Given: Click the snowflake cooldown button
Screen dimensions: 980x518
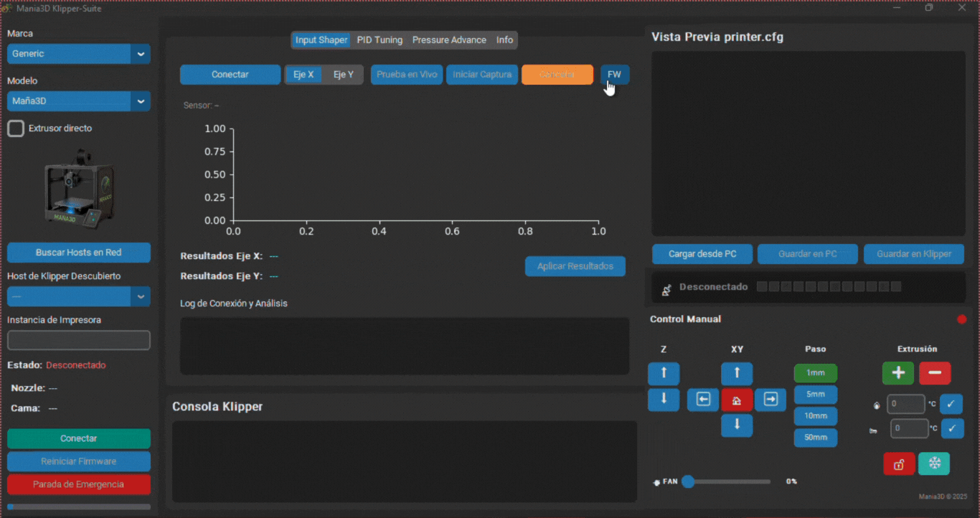Looking at the screenshot, I should (x=934, y=463).
